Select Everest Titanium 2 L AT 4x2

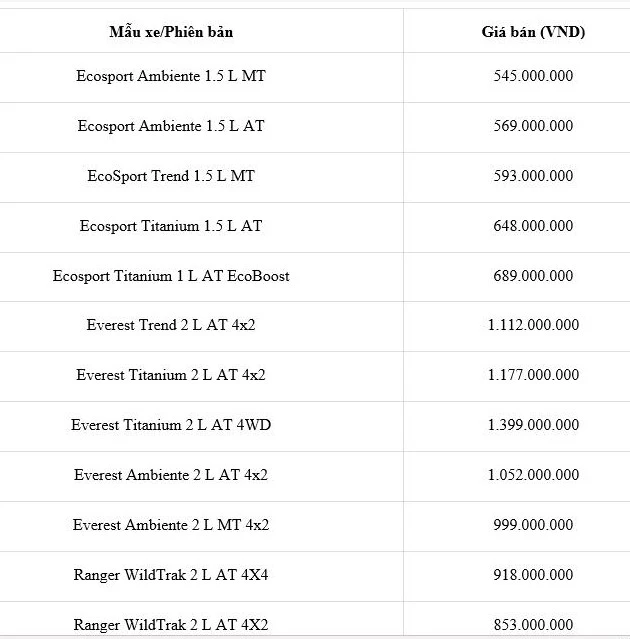coord(171,376)
